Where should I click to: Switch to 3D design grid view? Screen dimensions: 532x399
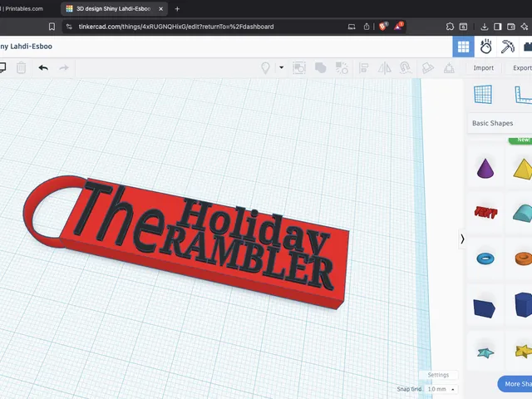(463, 47)
